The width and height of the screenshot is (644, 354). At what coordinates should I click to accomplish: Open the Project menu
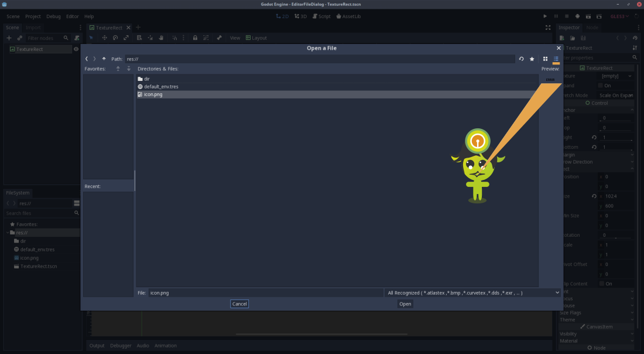pyautogui.click(x=33, y=16)
